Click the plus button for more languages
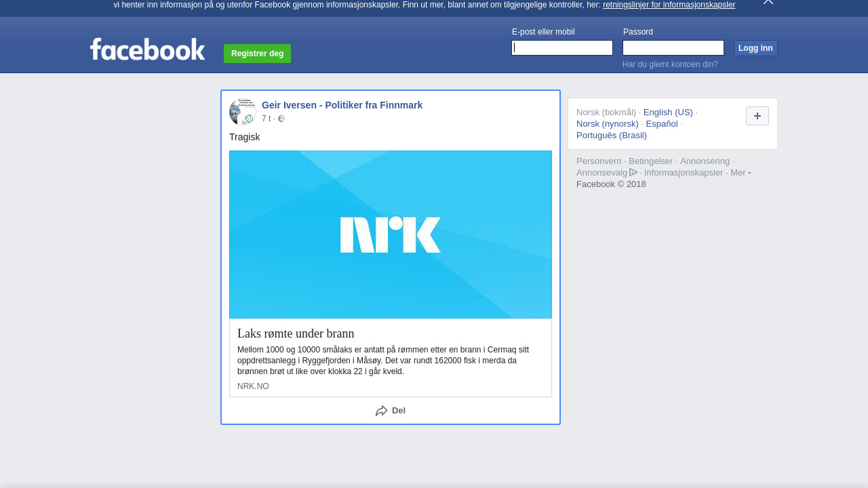This screenshot has height=488, width=868. point(757,116)
